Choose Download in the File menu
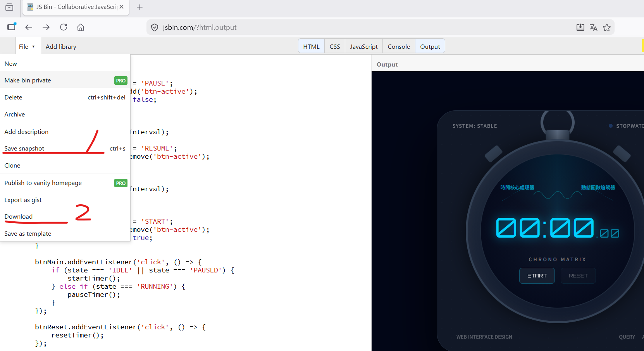Screen dimensions: 644x351 tap(19, 217)
